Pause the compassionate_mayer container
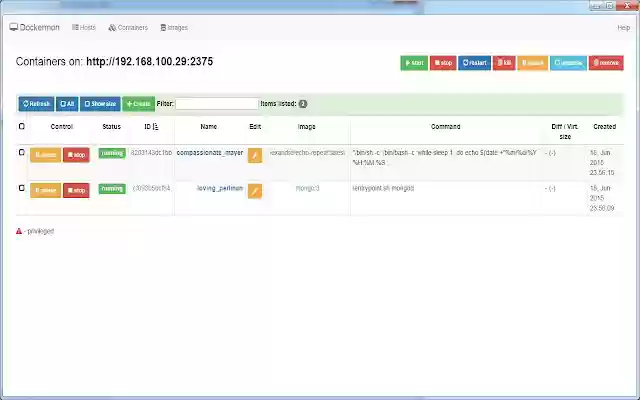Viewport: 640px width, 400px height. pos(45,155)
